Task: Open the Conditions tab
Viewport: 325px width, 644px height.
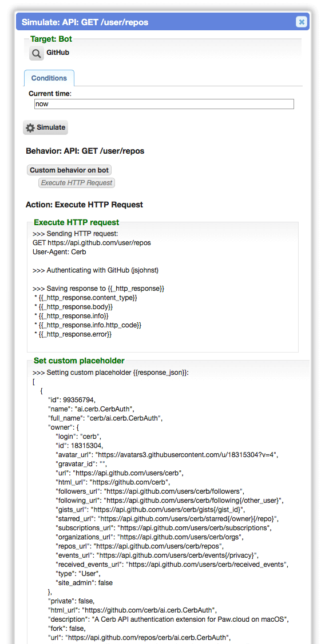Action: 49,78
